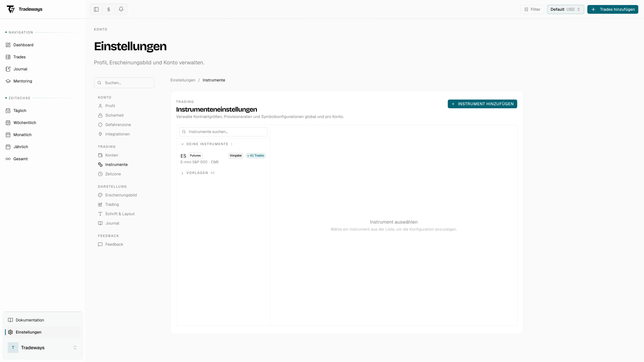Open Dashboard via the grid icon
The width and height of the screenshot is (644, 362).
(8, 45)
